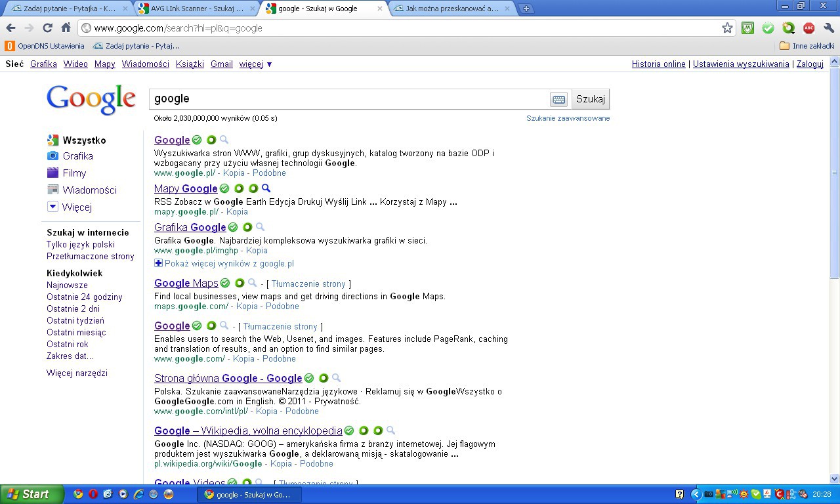Click the address bar URL

(178, 28)
